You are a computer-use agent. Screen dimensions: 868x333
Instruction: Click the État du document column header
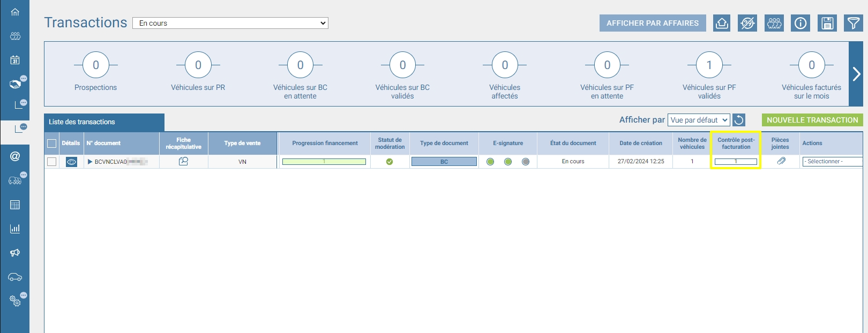(x=573, y=143)
